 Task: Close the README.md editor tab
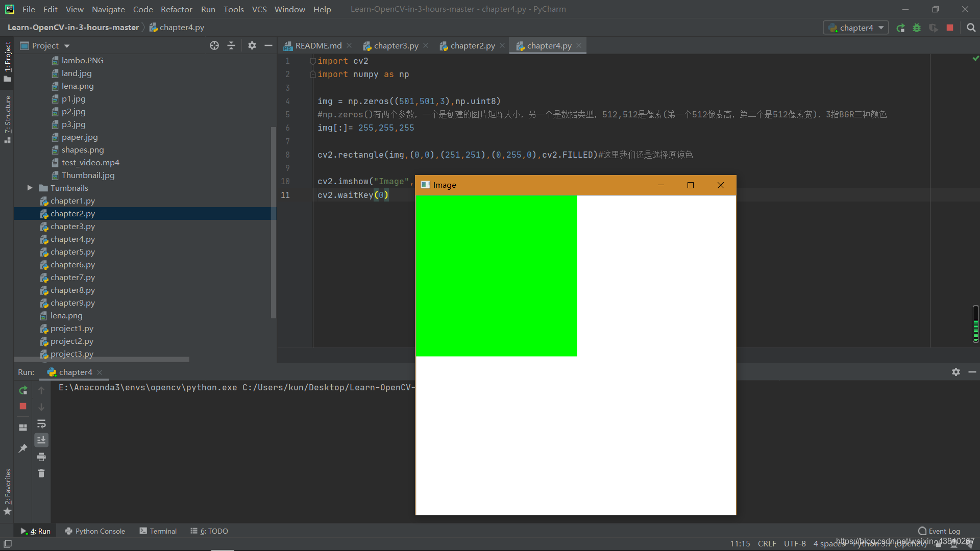pos(349,45)
